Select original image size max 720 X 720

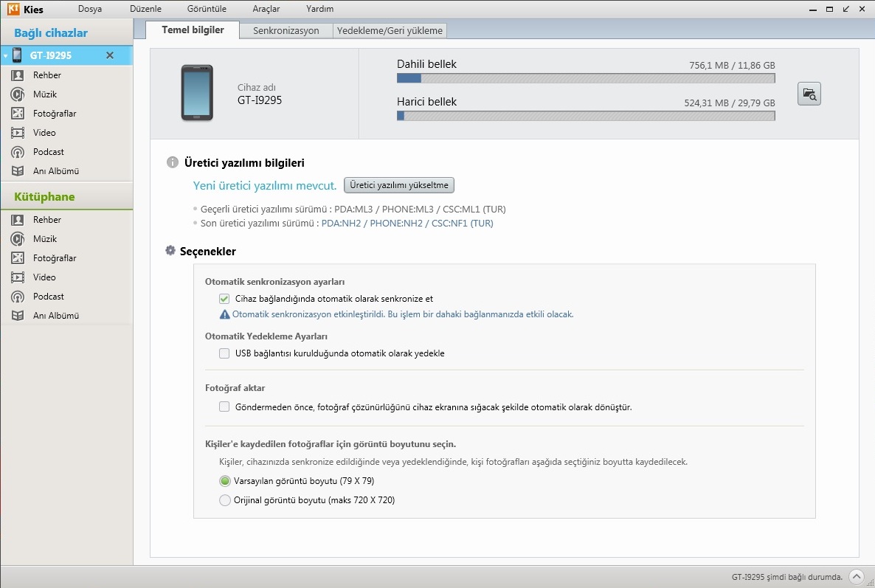coord(225,500)
